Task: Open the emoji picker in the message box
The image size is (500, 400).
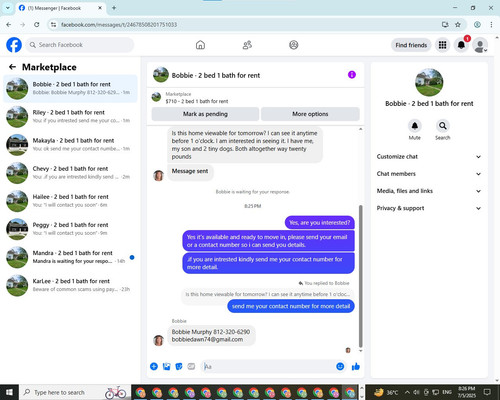Action: [340, 366]
